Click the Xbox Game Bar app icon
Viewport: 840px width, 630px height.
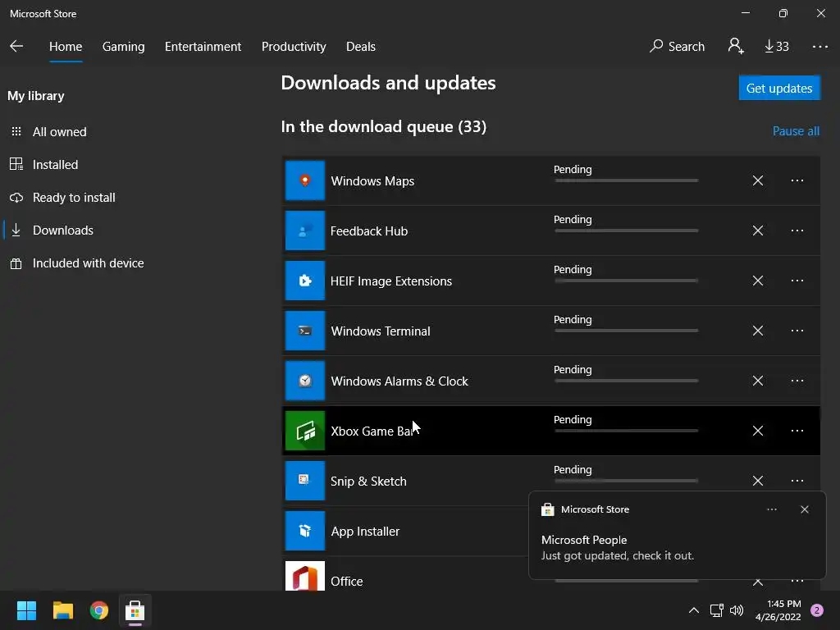click(x=305, y=431)
